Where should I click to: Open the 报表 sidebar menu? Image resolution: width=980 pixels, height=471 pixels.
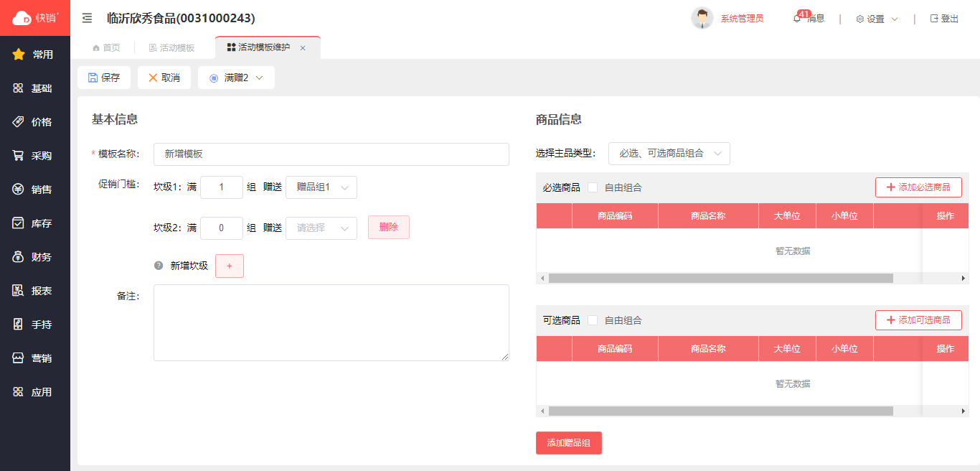(35, 291)
